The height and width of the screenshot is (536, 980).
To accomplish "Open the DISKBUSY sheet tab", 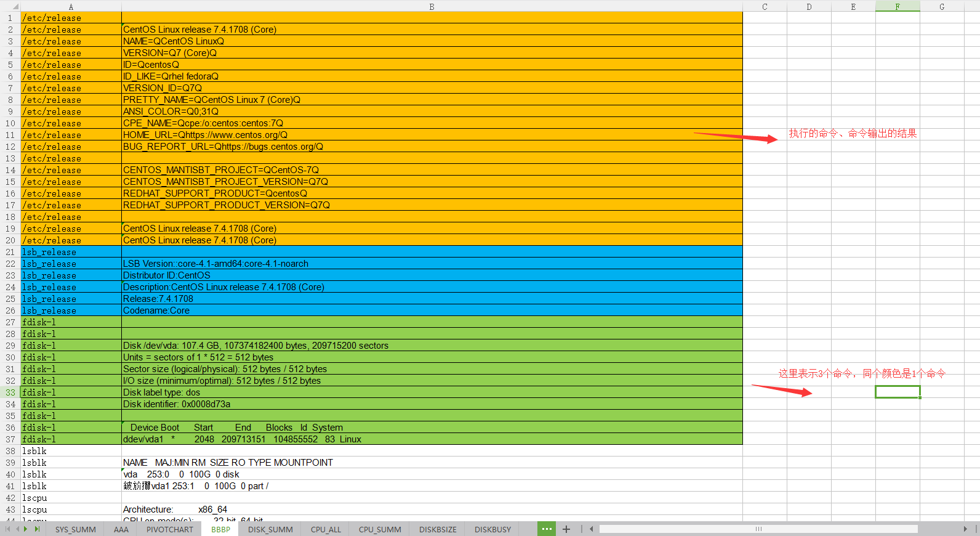I will (492, 529).
